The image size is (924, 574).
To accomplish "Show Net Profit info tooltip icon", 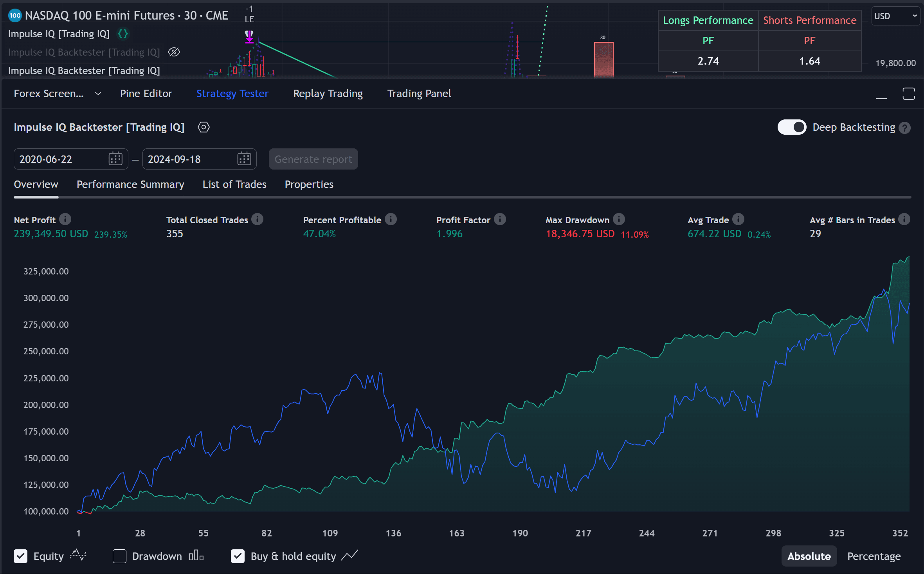I will 65,219.
